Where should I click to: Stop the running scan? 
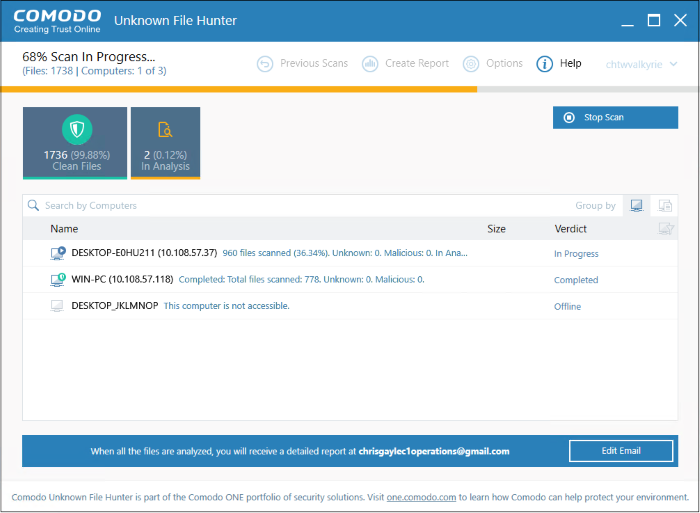(615, 117)
